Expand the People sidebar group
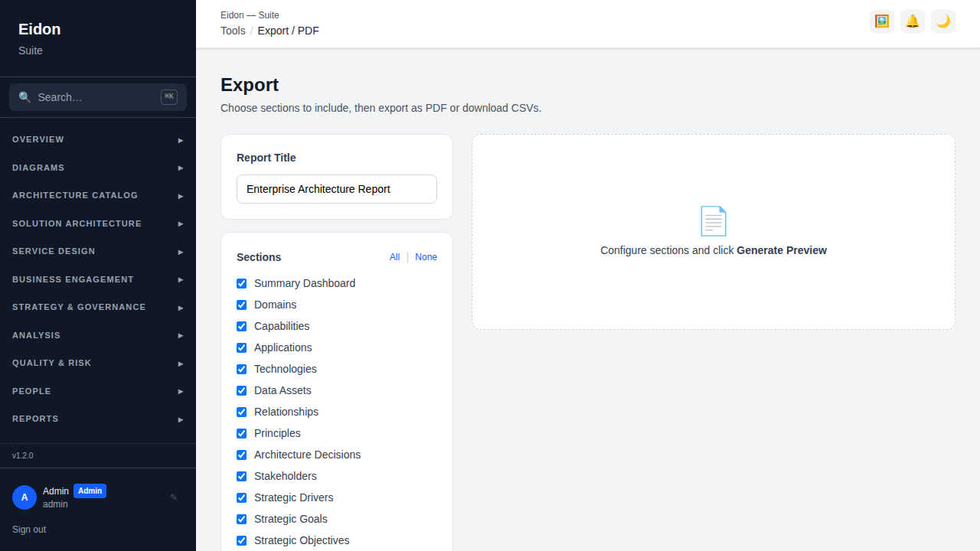Image resolution: width=980 pixels, height=551 pixels. point(98,391)
